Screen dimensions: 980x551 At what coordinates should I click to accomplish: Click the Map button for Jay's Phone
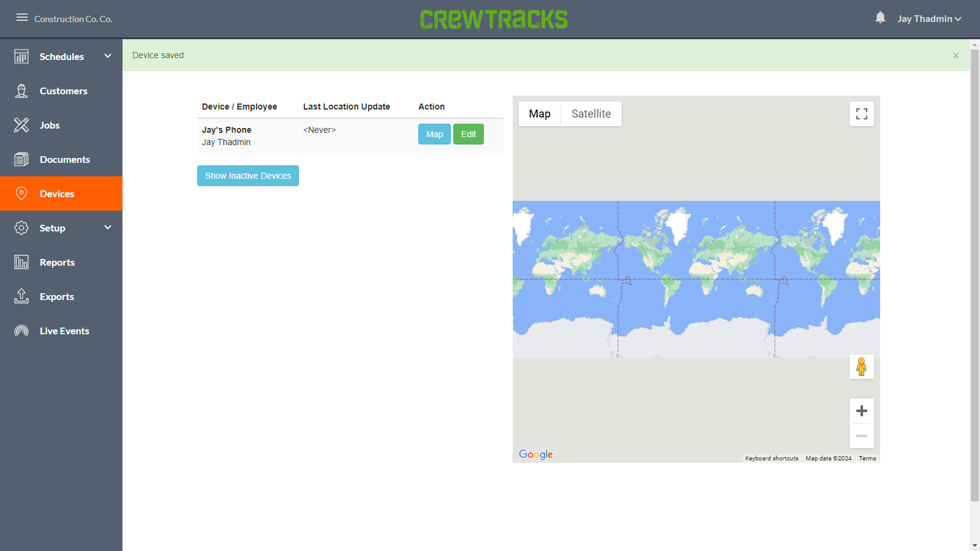click(434, 134)
